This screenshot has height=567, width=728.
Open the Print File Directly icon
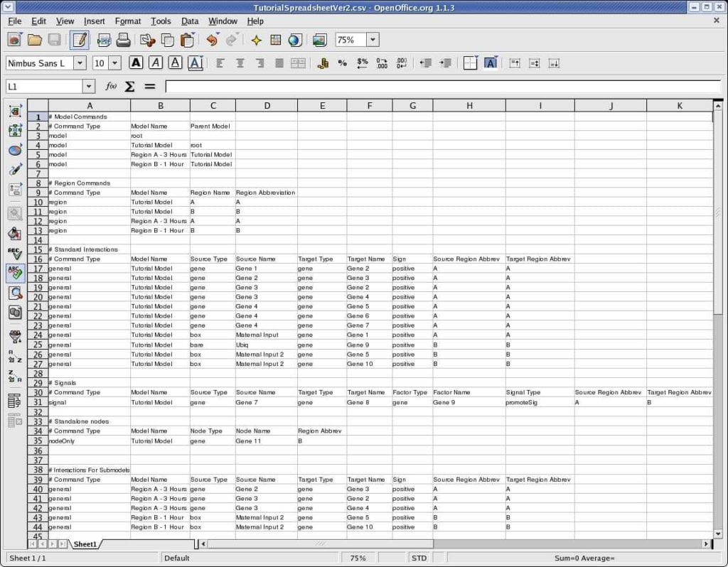(124, 40)
